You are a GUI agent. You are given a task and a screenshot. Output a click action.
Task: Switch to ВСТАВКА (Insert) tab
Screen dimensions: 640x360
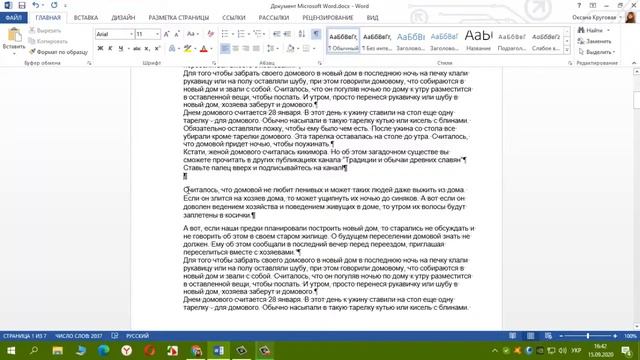86,18
